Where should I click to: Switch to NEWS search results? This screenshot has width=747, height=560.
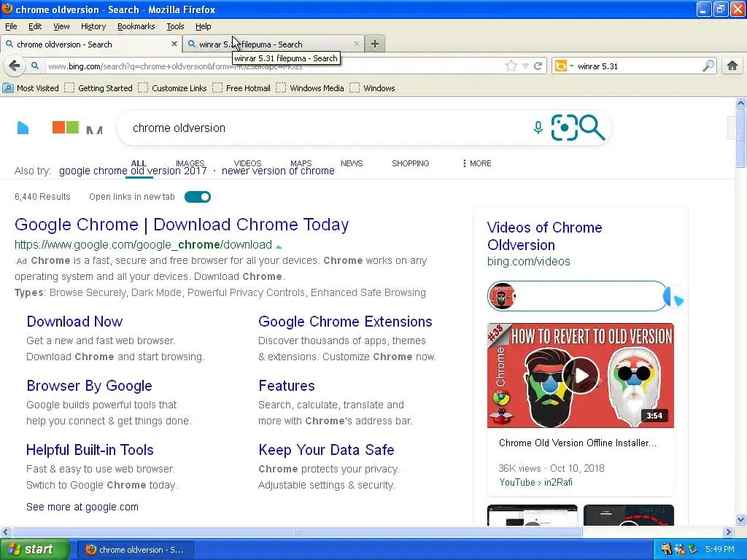pyautogui.click(x=352, y=163)
